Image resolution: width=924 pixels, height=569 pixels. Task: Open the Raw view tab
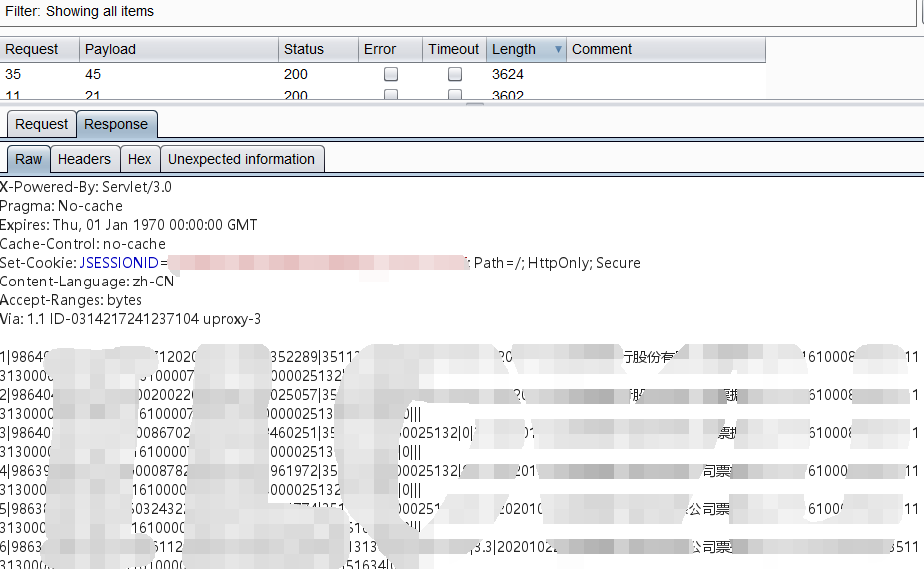(x=29, y=159)
